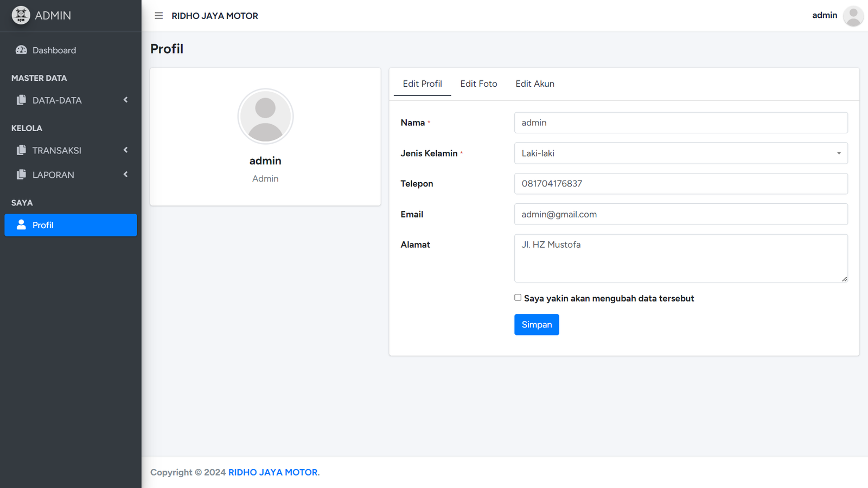Click the RJM logo in sidebar header
This screenshot has height=488, width=868.
(x=21, y=15)
